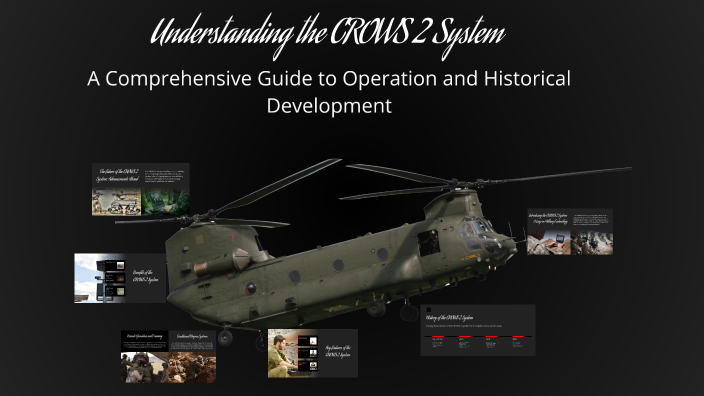704x396 pixels.
Task: Click the small circle icon in History slide
Action: tap(428, 310)
